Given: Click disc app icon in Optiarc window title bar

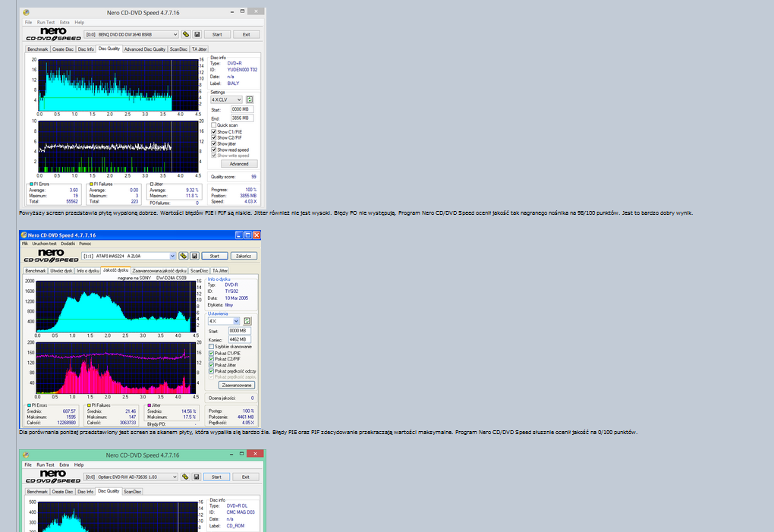Looking at the screenshot, I should click(26, 455).
